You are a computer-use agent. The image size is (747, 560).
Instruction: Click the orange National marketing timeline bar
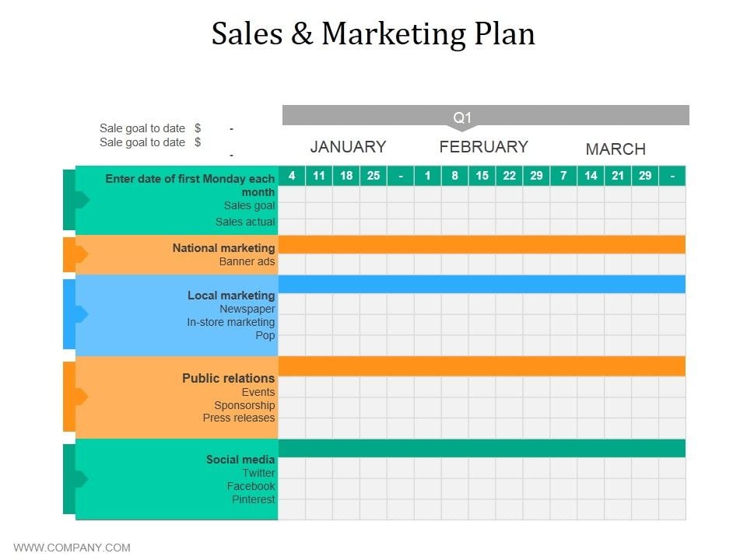pyautogui.click(x=482, y=245)
